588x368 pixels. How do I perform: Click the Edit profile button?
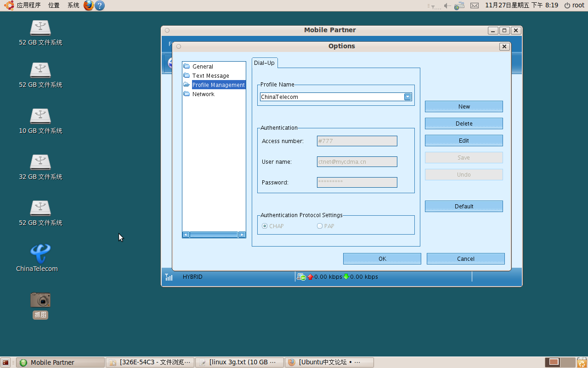point(464,141)
